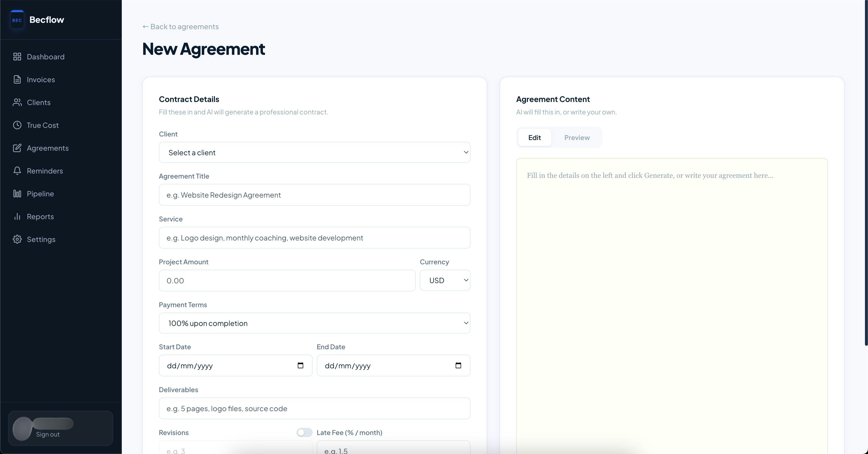Click the user avatar in sidebar

click(x=22, y=428)
